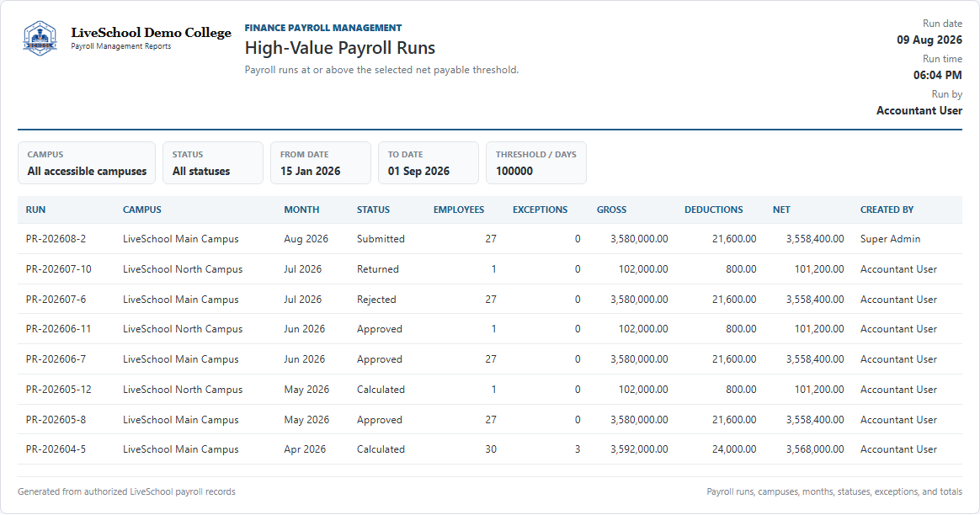980x515 pixels.
Task: Click the net 101,200.00 in the PR-202606-11 row
Action: 818,329
